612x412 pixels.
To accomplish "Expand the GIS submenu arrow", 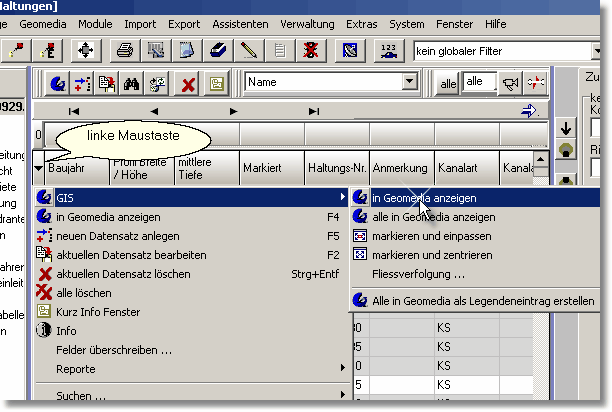I will (x=342, y=197).
